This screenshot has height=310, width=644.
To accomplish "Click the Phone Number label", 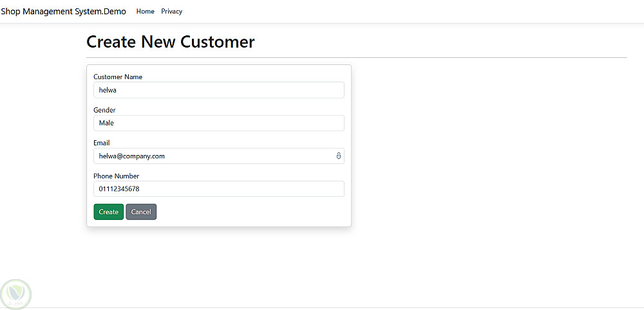I will pos(116,176).
